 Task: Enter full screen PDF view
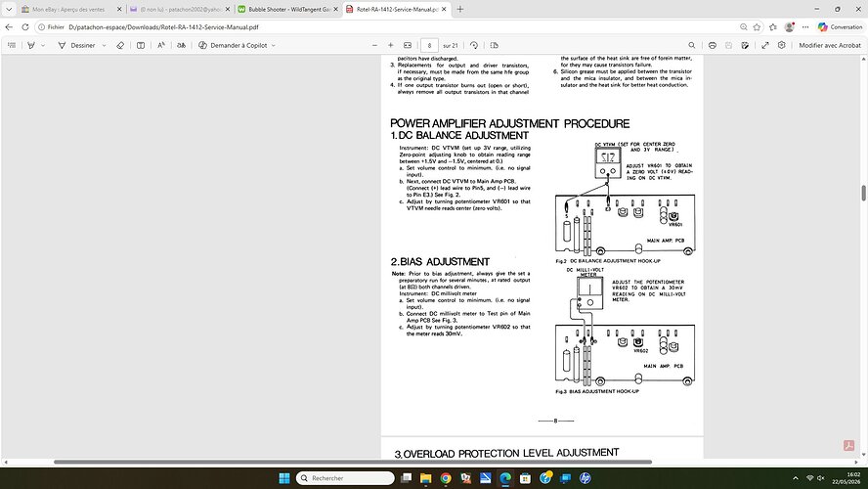[x=765, y=45]
